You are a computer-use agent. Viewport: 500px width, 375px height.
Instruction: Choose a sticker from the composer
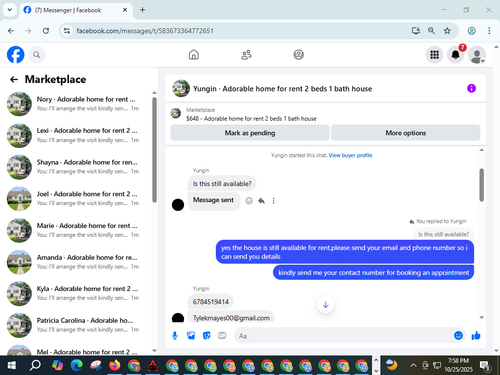click(x=207, y=336)
